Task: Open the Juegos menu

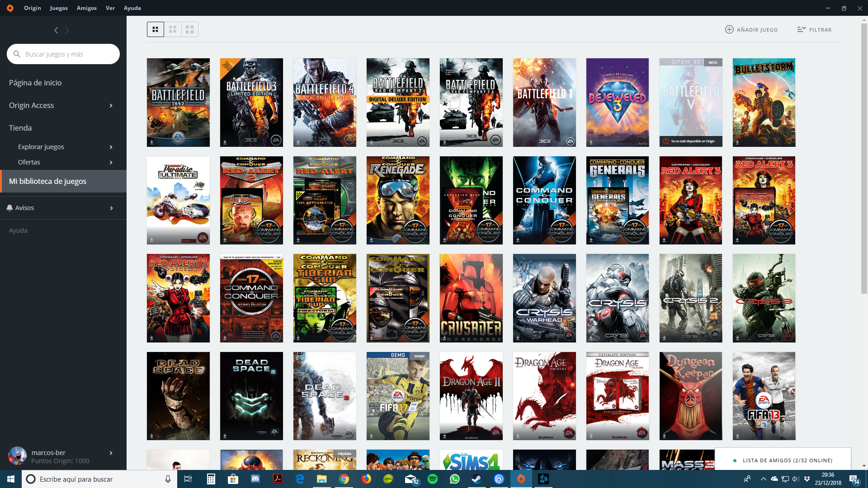Action: [x=59, y=8]
